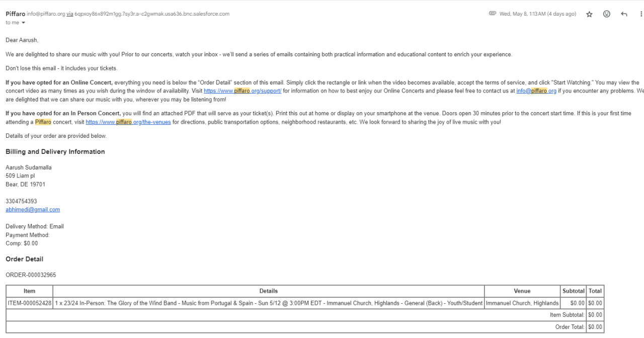The height and width of the screenshot is (338, 644).
Task: Click the Immanuel Church, Highlands venue cell
Action: pyautogui.click(x=522, y=303)
